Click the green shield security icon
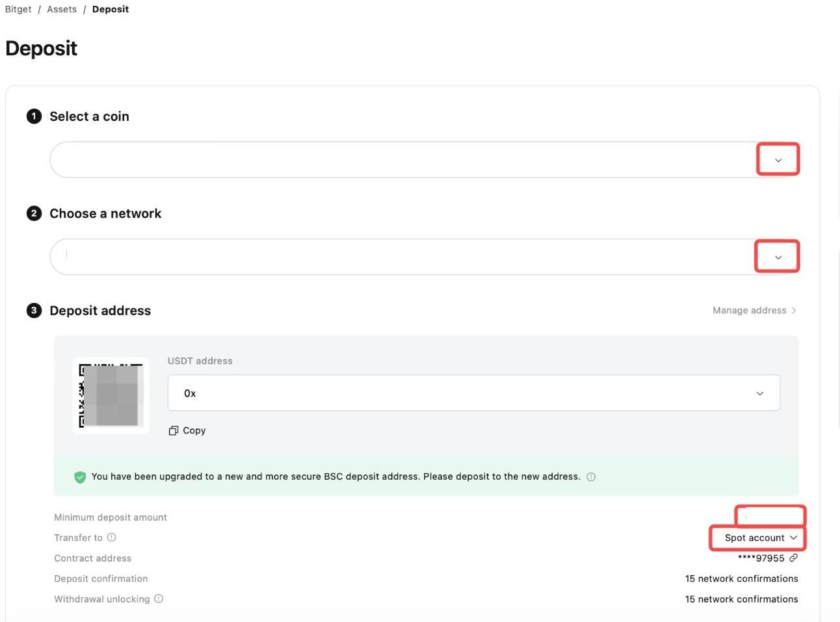This screenshot has width=840, height=622. [80, 477]
